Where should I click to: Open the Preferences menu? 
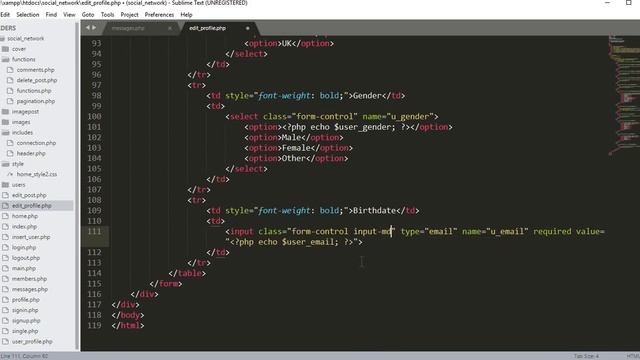tap(159, 15)
